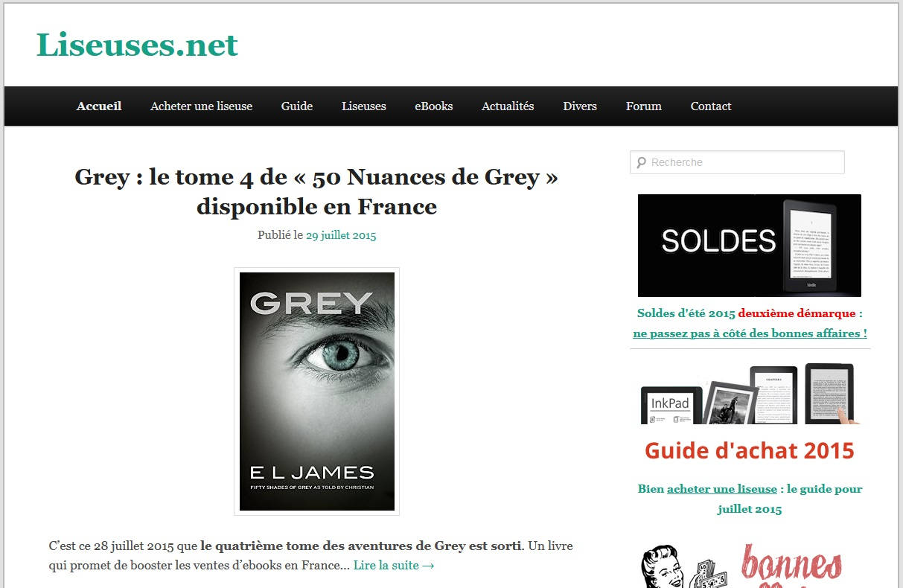This screenshot has width=903, height=588.
Task: Expand the Divers menu
Action: (580, 106)
